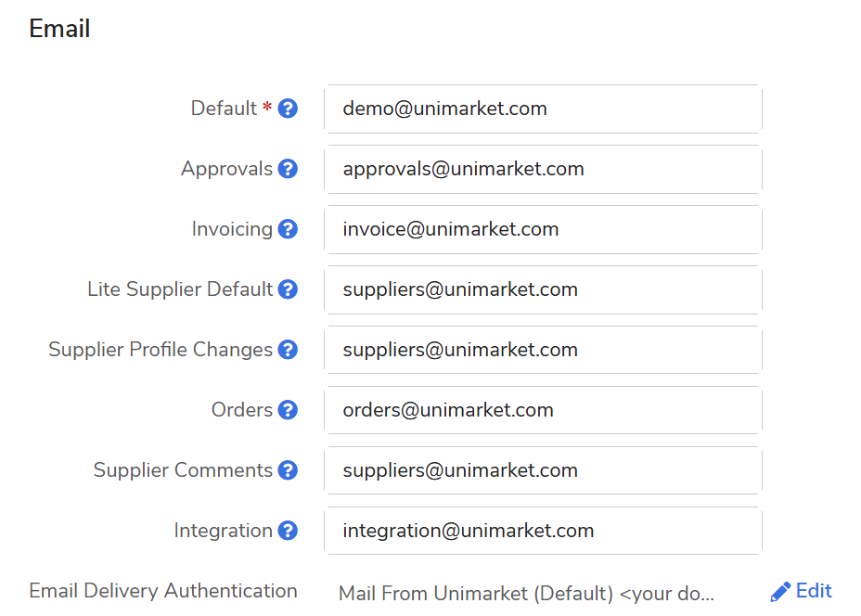This screenshot has height=616, width=861.
Task: Focus the Default email input field
Action: [x=543, y=109]
